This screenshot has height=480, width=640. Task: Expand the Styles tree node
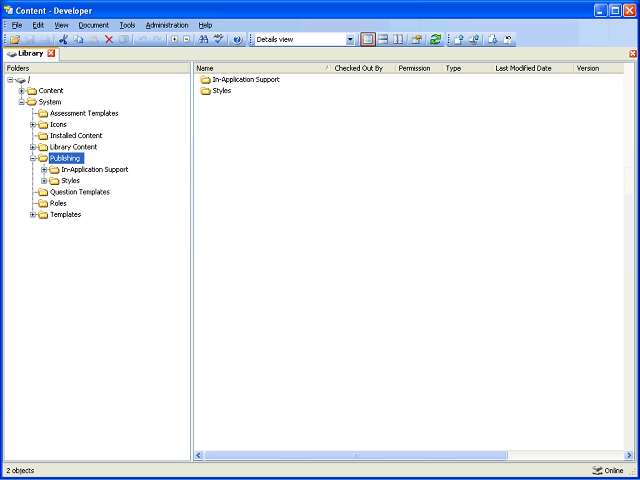(44, 181)
